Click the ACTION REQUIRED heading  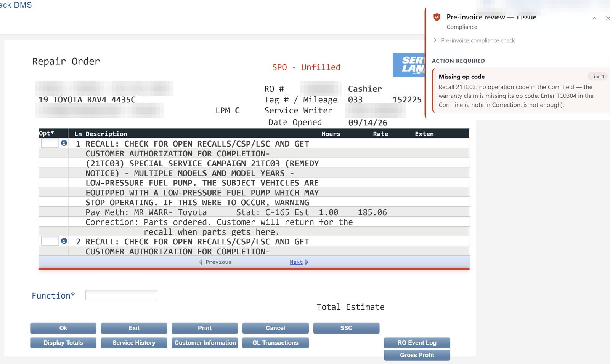(458, 61)
